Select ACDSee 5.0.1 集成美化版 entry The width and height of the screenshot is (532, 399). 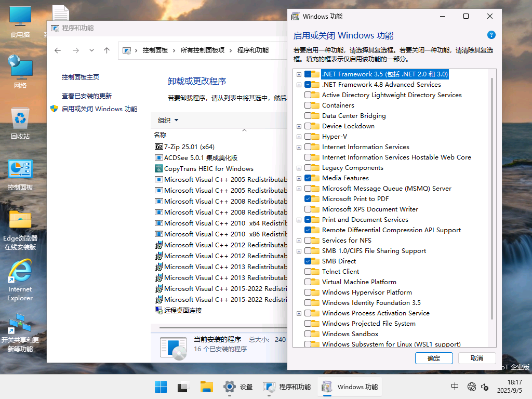pyautogui.click(x=196, y=158)
